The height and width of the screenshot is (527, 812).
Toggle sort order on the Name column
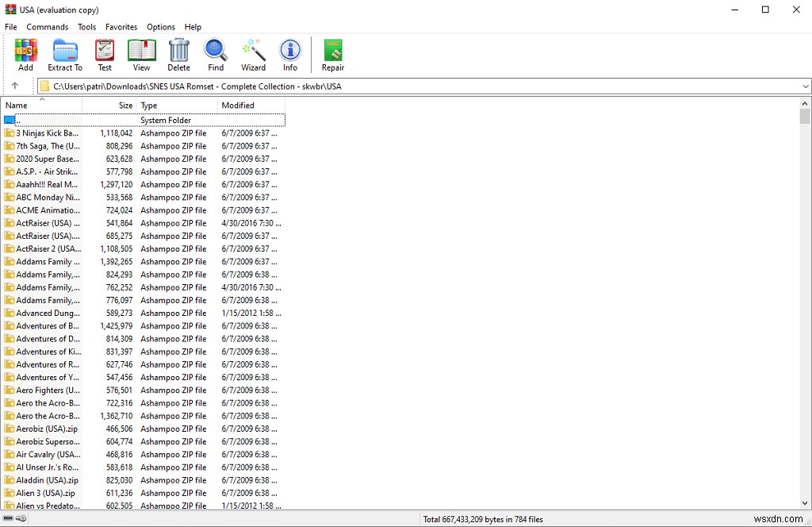tap(40, 105)
